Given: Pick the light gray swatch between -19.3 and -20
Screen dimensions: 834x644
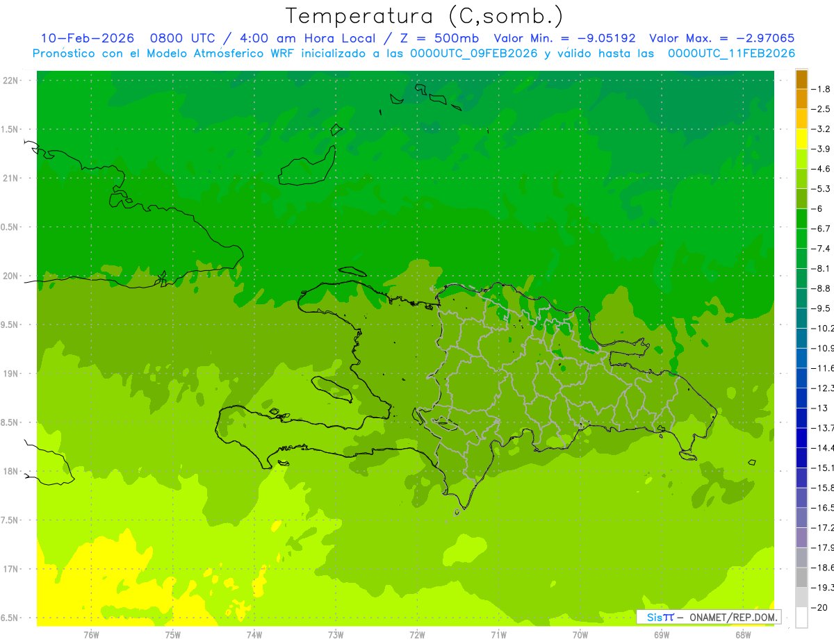Looking at the screenshot, I should pyautogui.click(x=801, y=597).
